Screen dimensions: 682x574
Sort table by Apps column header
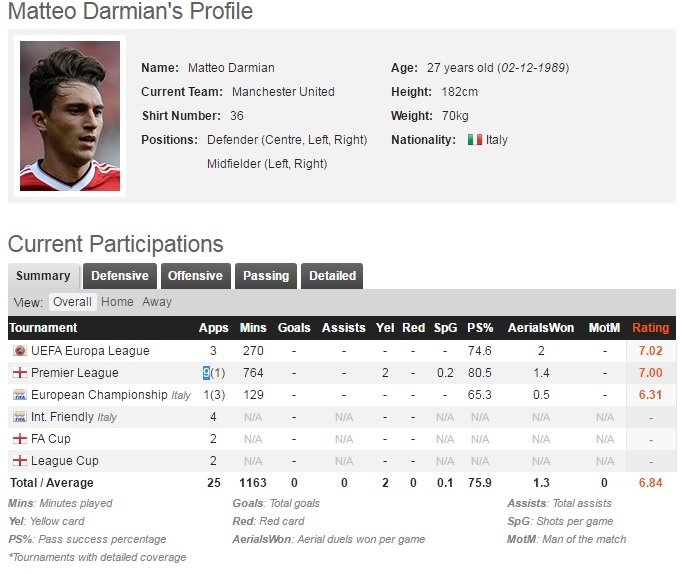[213, 328]
